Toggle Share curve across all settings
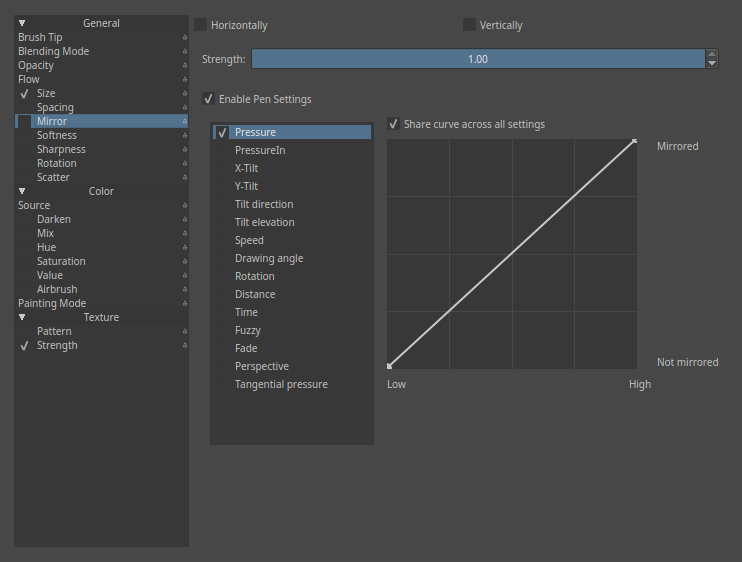The image size is (742, 562). click(393, 124)
